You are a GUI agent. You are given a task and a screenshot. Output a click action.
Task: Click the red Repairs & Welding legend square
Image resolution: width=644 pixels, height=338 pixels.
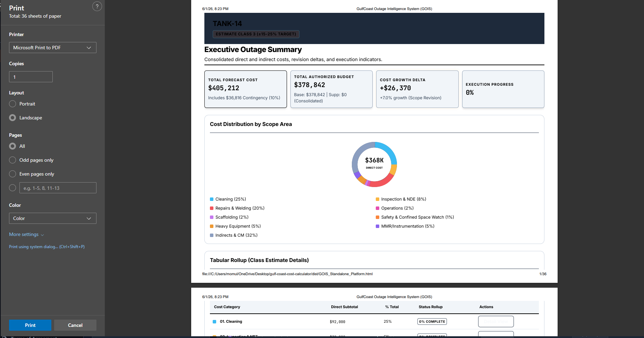click(212, 208)
